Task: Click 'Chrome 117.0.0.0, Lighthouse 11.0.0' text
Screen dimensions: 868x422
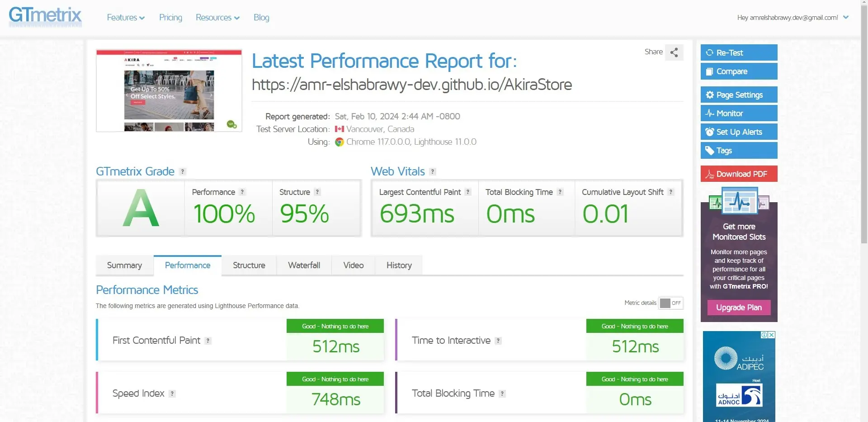Action: coord(411,142)
